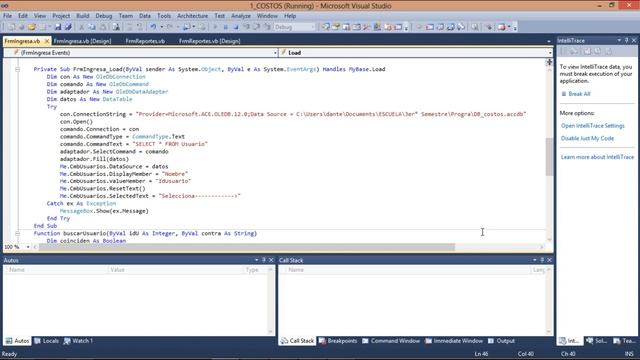This screenshot has height=360, width=640.
Task: Switch to FrmIngresa.vb [Design] tab
Action: 82,41
